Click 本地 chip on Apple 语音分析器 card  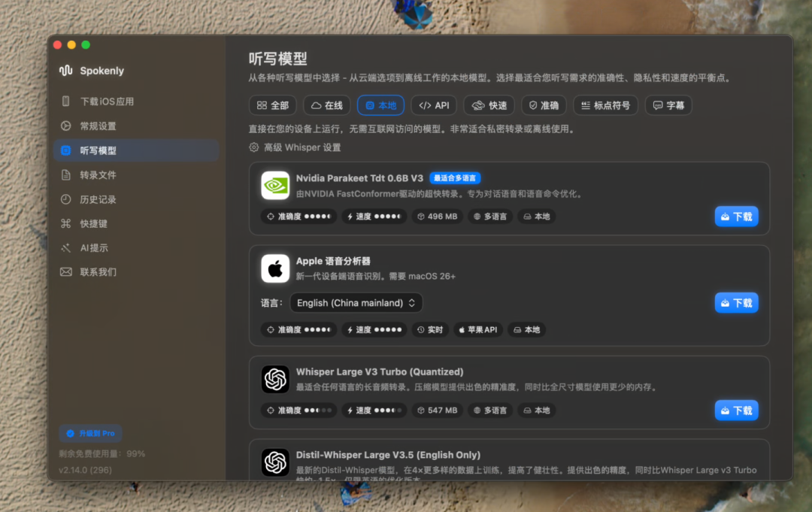[x=526, y=330]
